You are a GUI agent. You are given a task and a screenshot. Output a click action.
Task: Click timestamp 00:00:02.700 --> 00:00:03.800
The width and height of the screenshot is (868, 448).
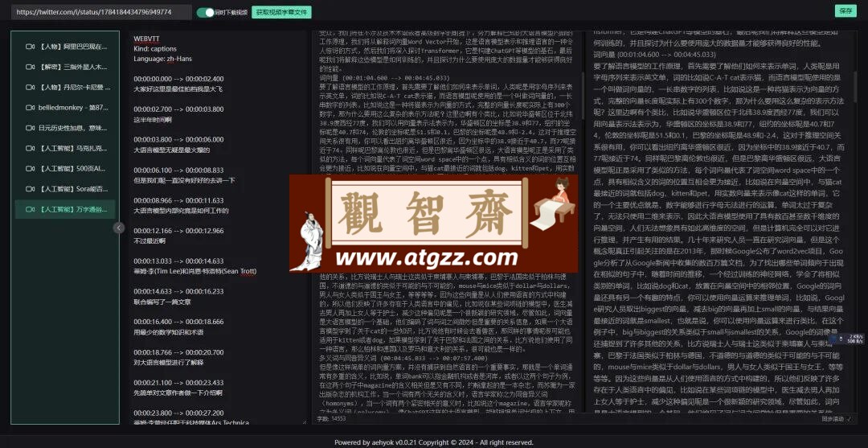178,109
